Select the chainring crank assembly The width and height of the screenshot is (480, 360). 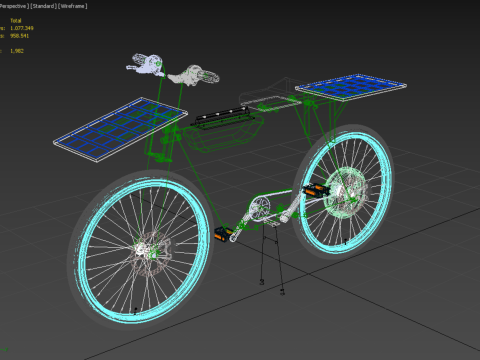pyautogui.click(x=259, y=209)
